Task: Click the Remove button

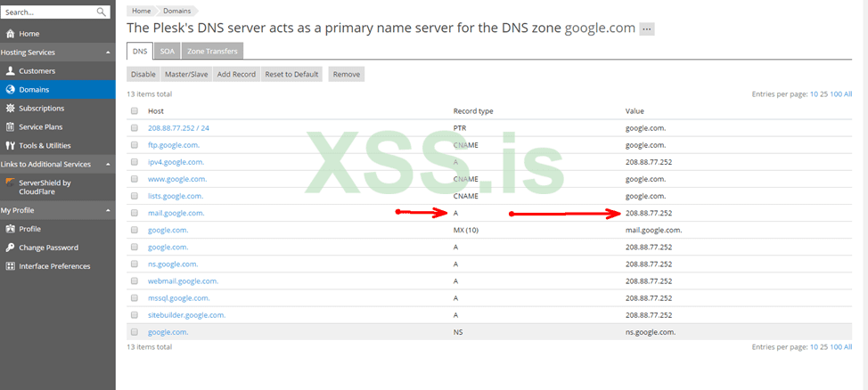Action: click(347, 75)
